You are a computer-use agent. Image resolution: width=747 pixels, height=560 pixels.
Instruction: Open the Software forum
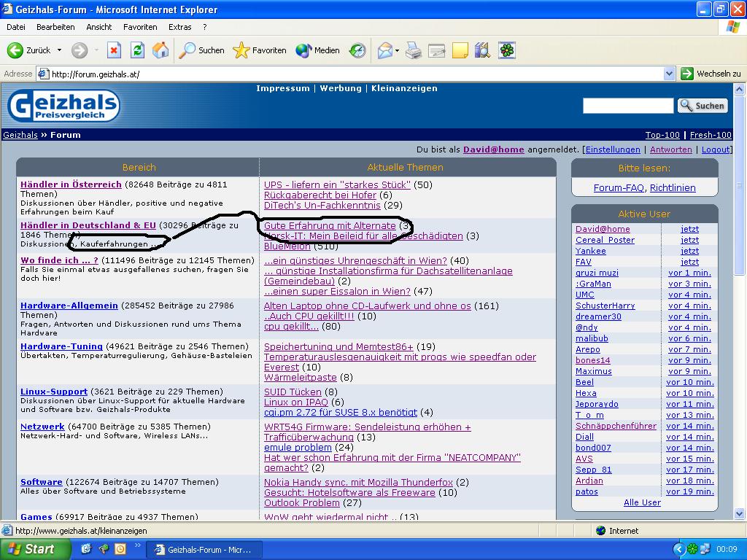tap(42, 482)
